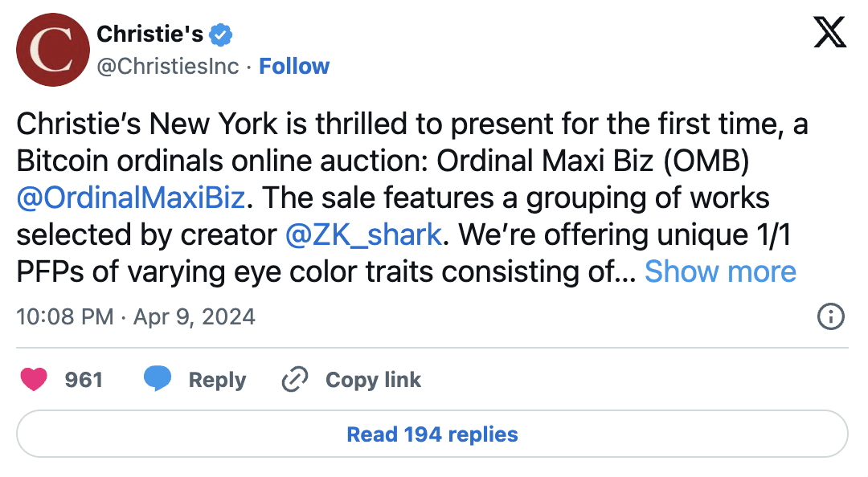Click the @ChristiesInc handle
The height and width of the screenshot is (477, 868).
tap(168, 66)
